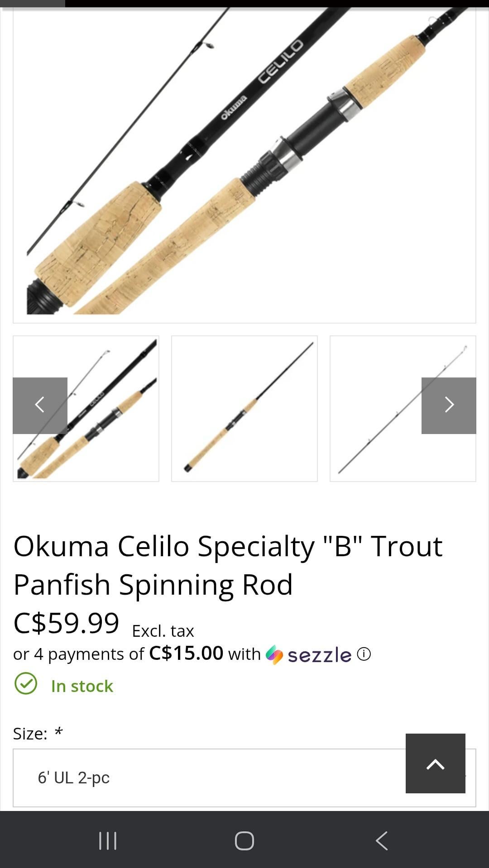This screenshot has width=489, height=868.
Task: Tap the C$15.00 installment amount
Action: [x=186, y=653]
